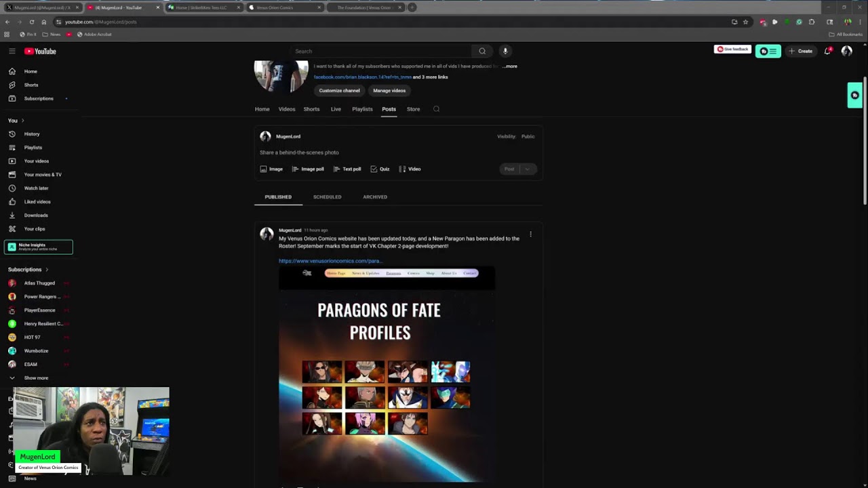
Task: Open Subscriptions in the sidebar
Action: (39, 98)
